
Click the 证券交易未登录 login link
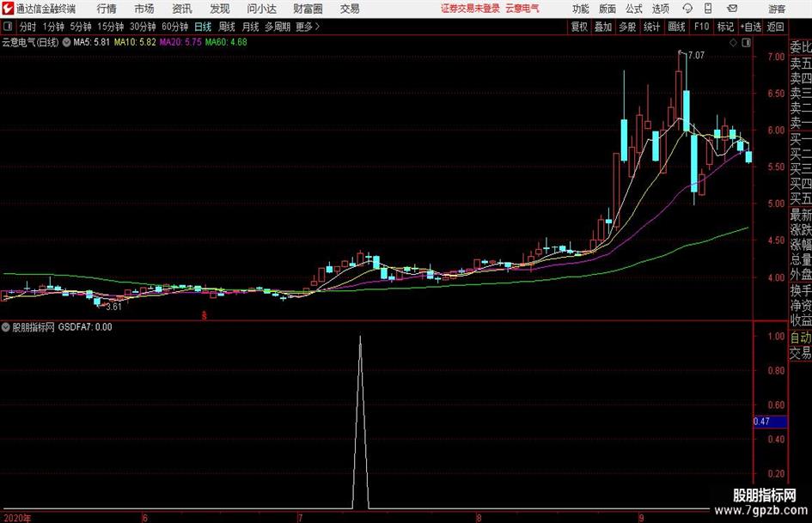[470, 9]
